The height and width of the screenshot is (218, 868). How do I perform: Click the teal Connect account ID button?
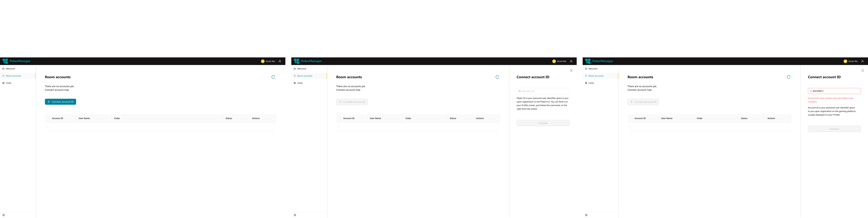(x=60, y=102)
